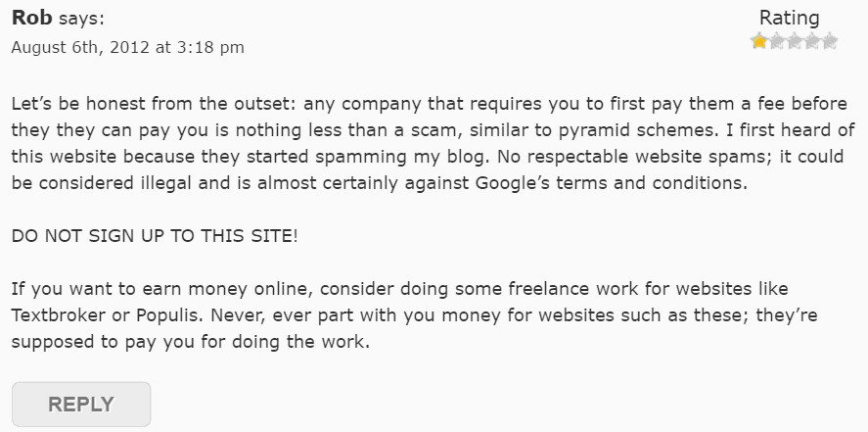Click the word "says:" next to Rob
Screen dimensions: 868x432
81,19
